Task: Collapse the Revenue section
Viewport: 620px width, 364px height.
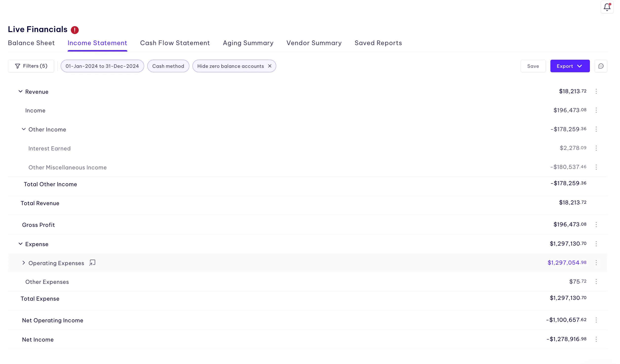Action: tap(20, 91)
